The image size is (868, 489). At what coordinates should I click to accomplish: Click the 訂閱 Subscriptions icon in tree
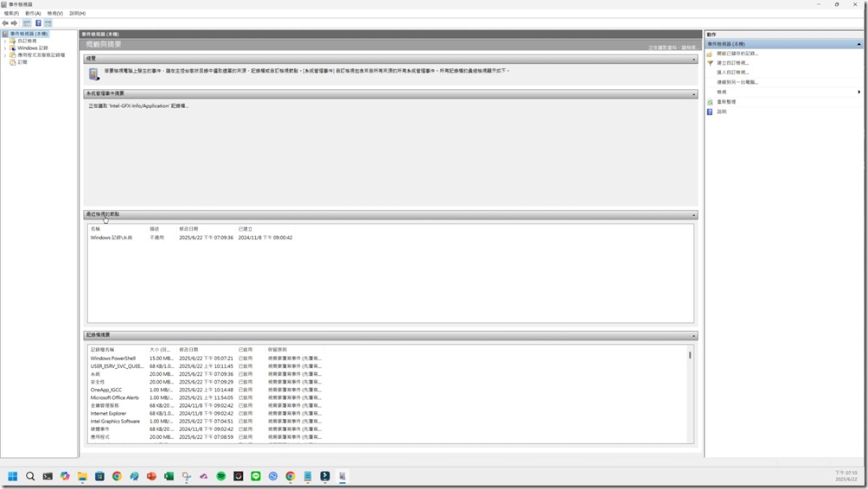click(x=12, y=62)
